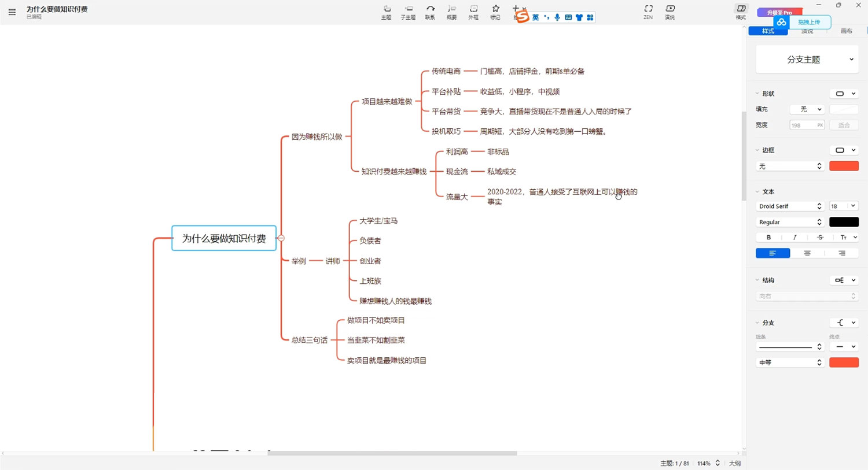
Task: Start presentation with 演说 toolbar icon
Action: coord(670,12)
